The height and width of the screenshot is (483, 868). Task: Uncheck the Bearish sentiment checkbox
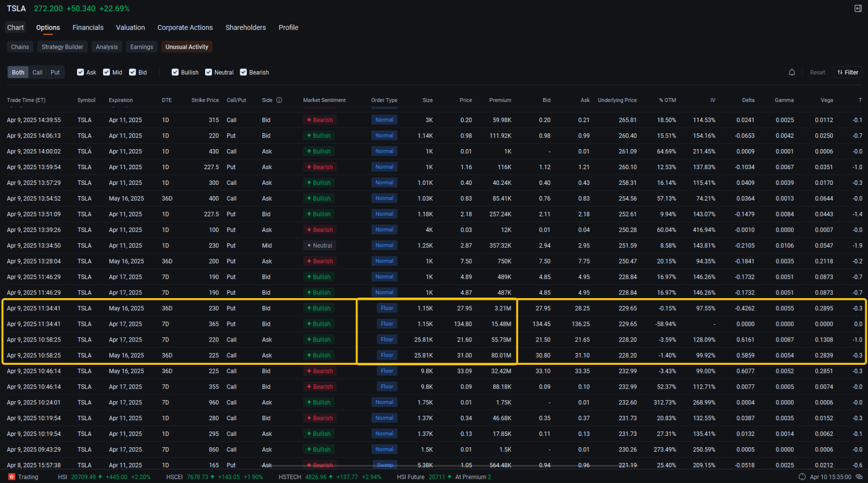point(244,72)
